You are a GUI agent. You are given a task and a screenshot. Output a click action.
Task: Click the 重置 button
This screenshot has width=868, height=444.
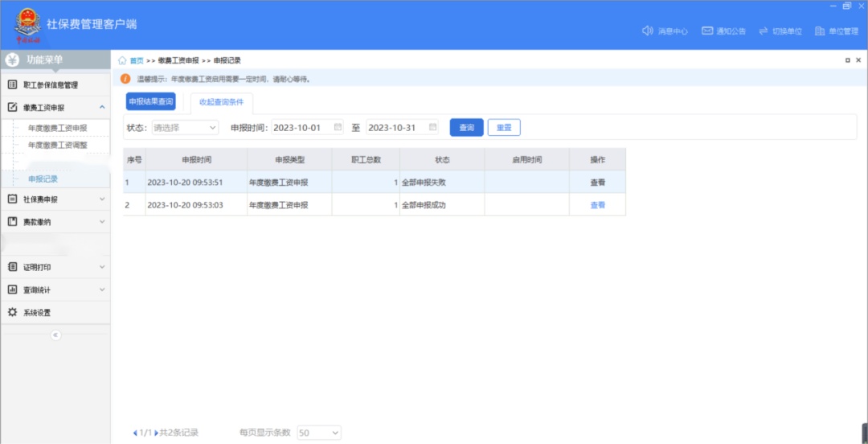click(x=504, y=127)
